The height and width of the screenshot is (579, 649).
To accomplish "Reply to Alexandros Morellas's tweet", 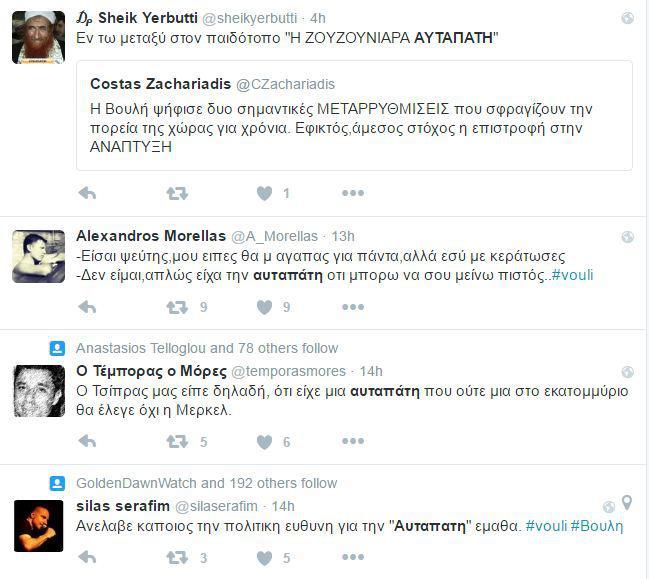I will (87, 308).
